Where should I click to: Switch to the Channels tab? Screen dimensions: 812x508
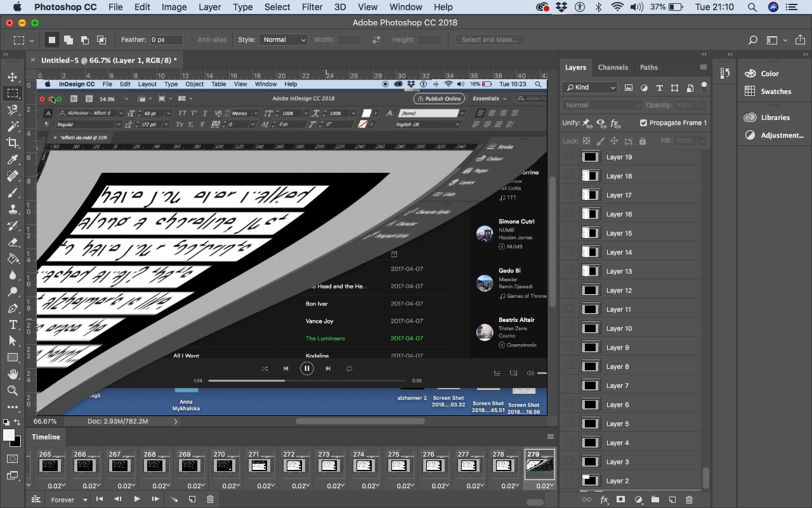click(x=613, y=67)
